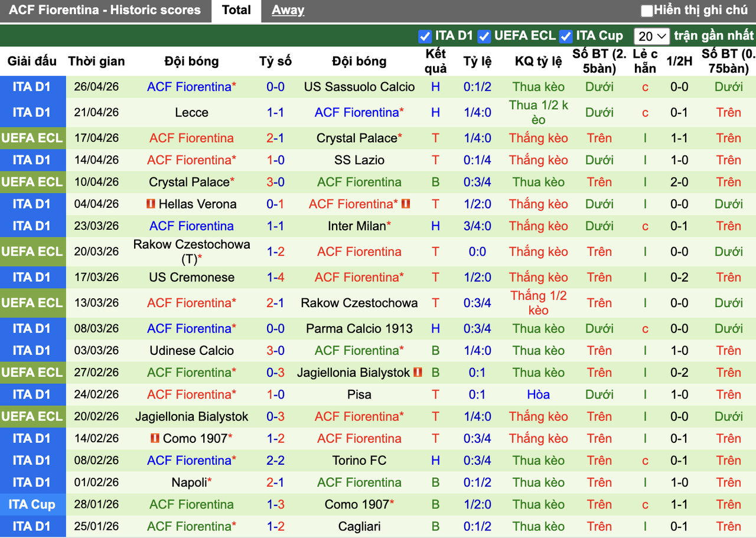Click the 'Giải đấu' column header

coord(32,61)
